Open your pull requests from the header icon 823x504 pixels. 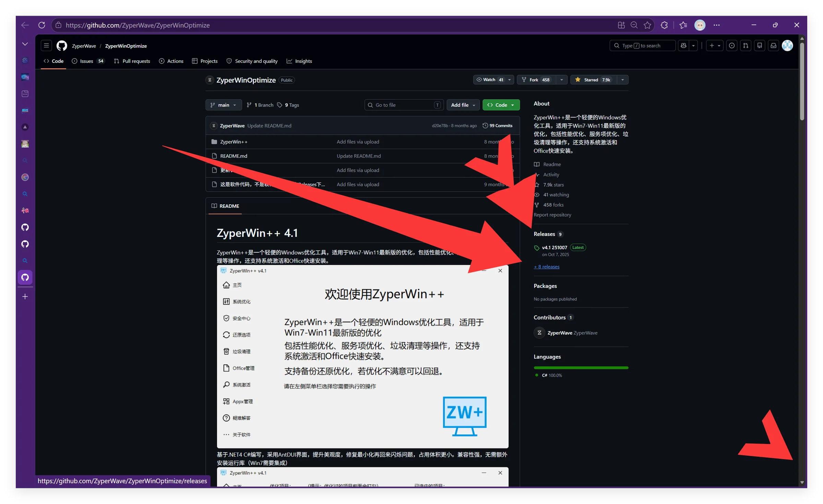746,46
